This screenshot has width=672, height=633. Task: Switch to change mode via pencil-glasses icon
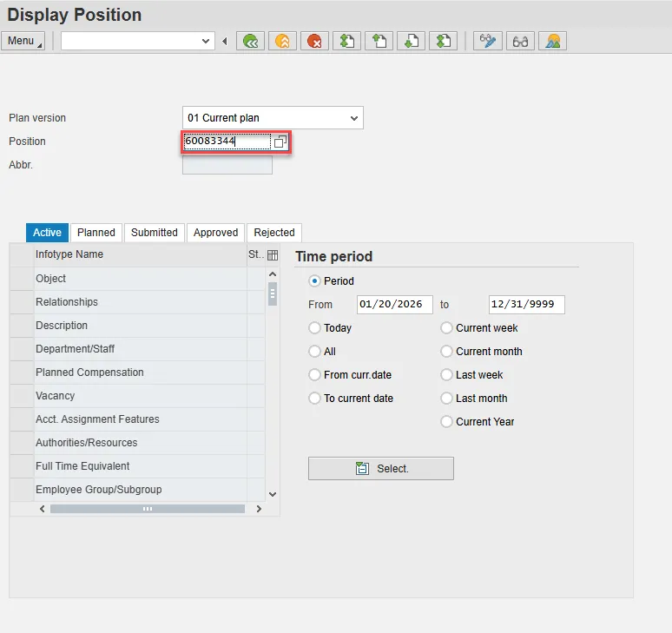(x=488, y=41)
